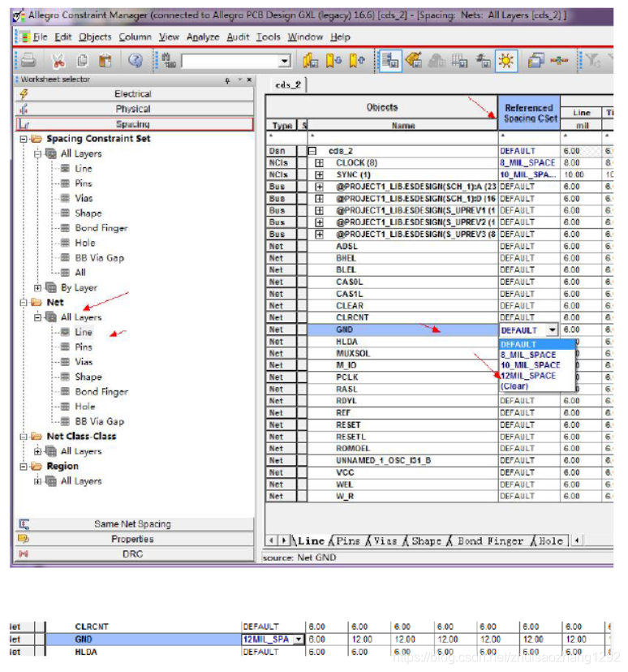Click the Line worksheet icon under Net
Image resolution: width=628 pixels, height=672 pixels.
(66, 332)
